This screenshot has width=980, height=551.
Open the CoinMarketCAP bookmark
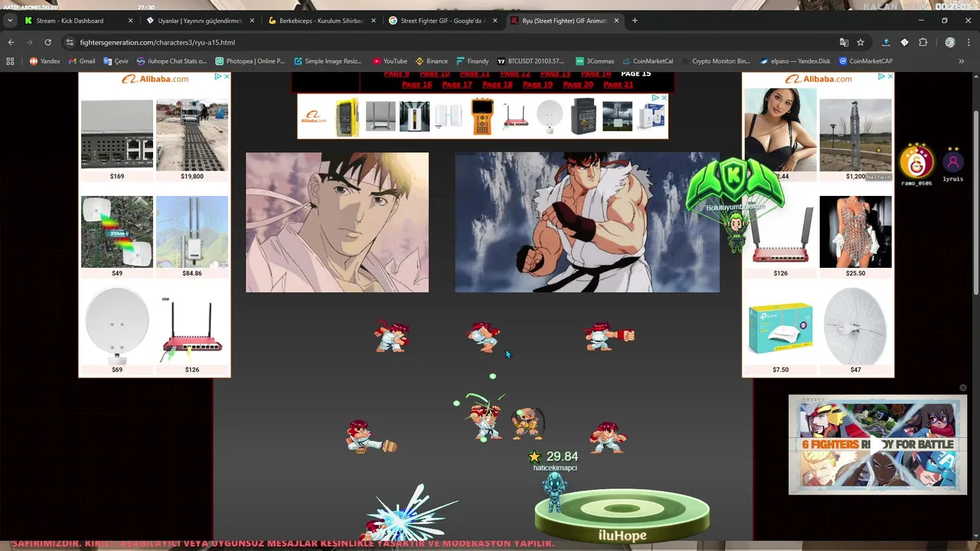point(865,61)
